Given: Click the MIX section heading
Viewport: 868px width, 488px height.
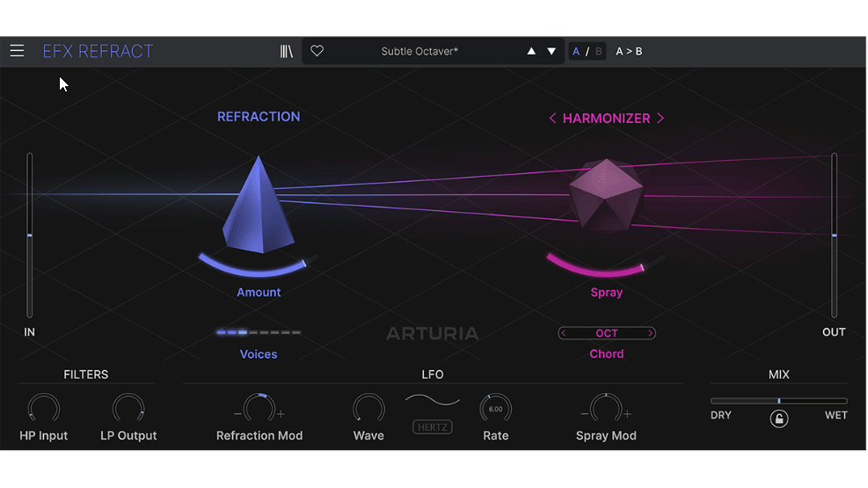Looking at the screenshot, I should click(x=779, y=375).
